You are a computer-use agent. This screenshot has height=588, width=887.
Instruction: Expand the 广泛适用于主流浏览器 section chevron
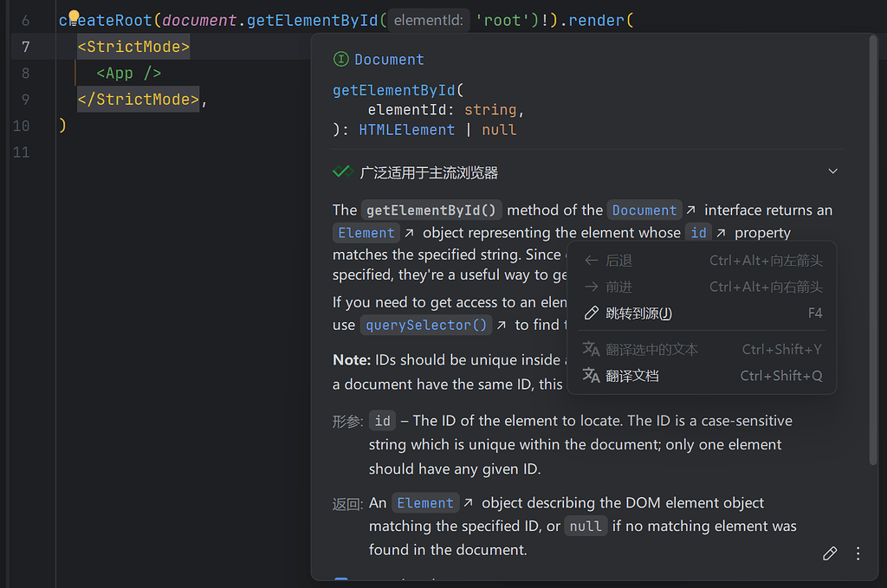[x=832, y=171]
